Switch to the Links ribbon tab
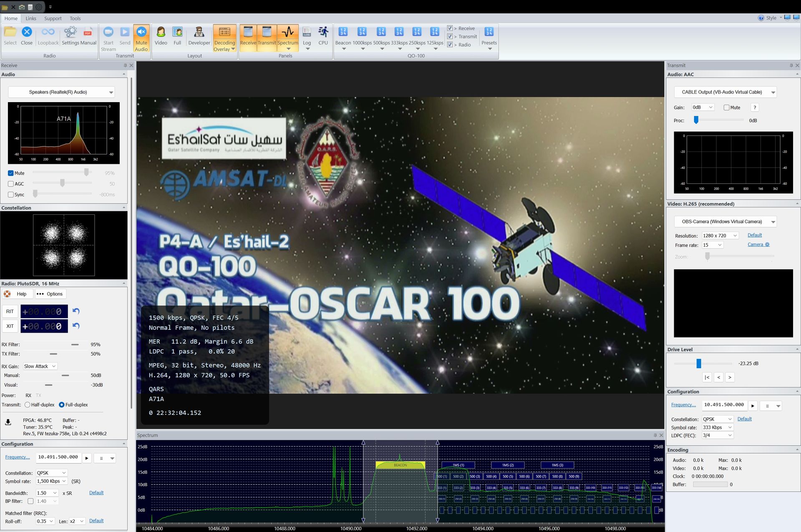Viewport: 801px width, 532px height. (31, 18)
